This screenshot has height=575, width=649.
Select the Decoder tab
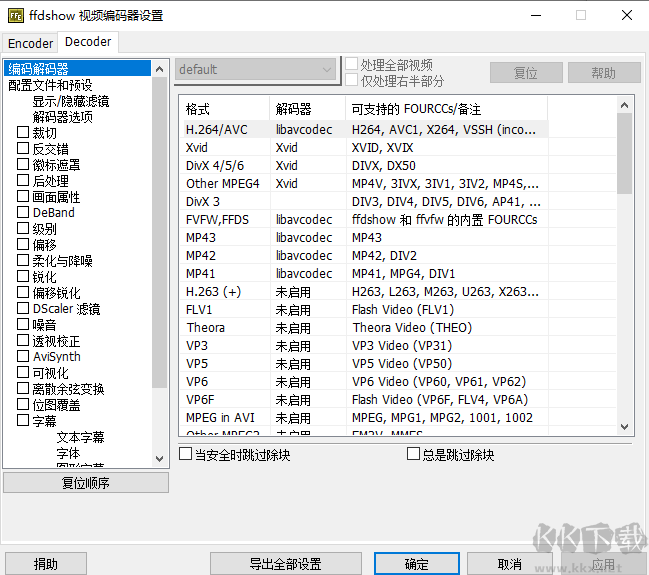coord(88,42)
